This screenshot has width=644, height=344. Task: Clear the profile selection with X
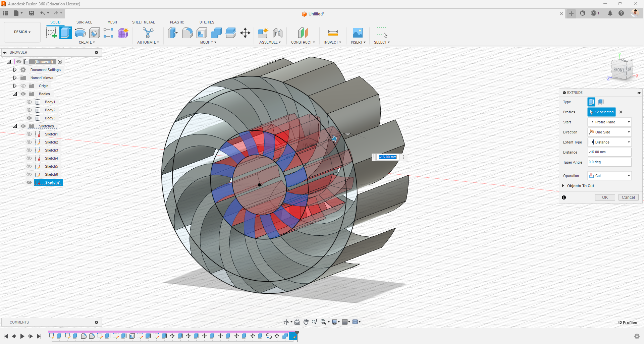pyautogui.click(x=621, y=112)
